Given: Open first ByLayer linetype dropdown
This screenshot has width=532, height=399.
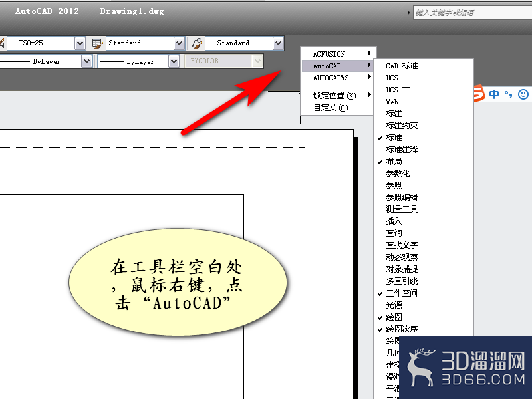Looking at the screenshot, I should click(x=87, y=61).
